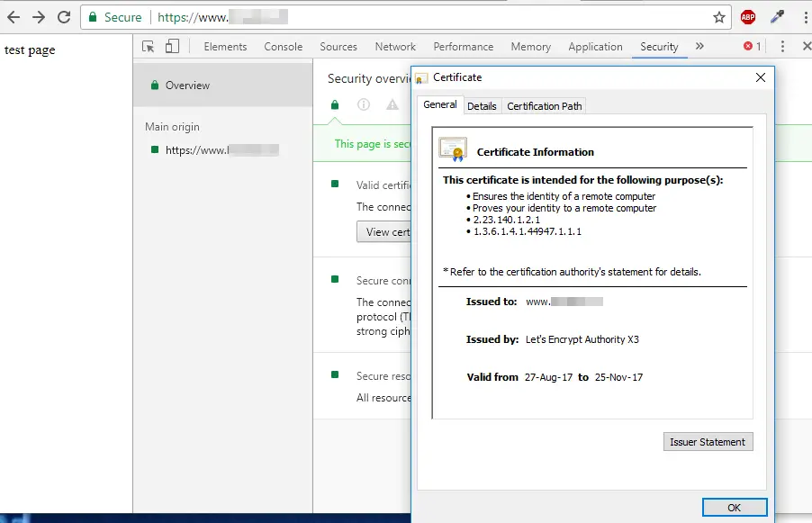The width and height of the screenshot is (812, 523).
Task: Go forward to the next page
Action: (39, 17)
